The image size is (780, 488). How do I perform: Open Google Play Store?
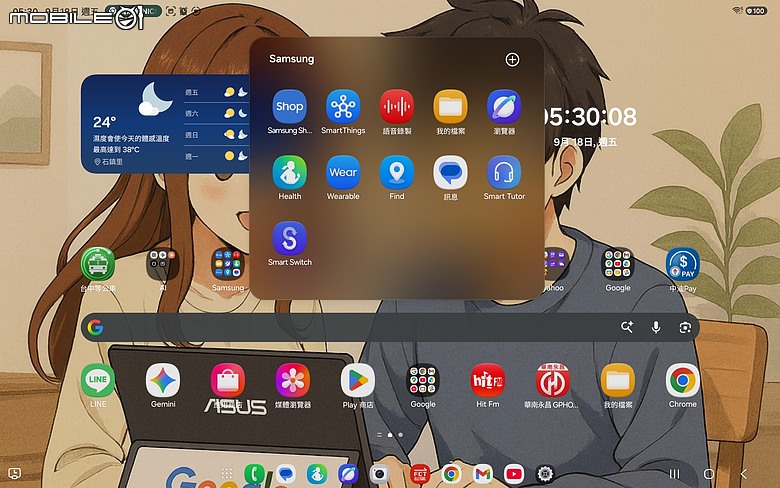[358, 380]
